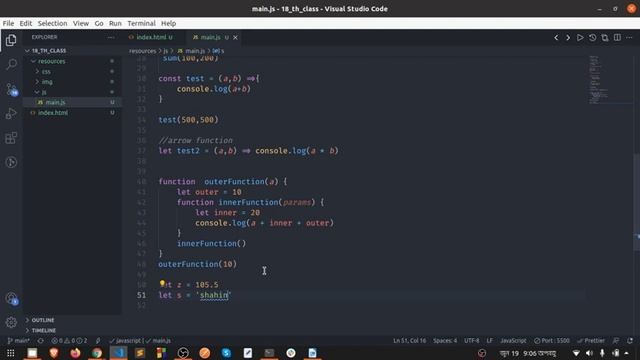Click the resources breadcrumb segment
This screenshot has width=640, height=360.
pos(142,51)
